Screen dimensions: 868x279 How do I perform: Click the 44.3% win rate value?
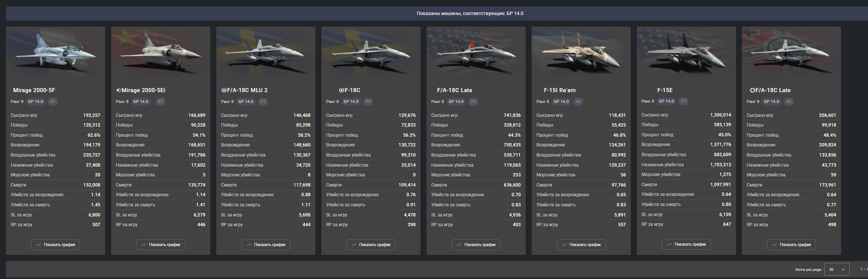[x=514, y=135]
